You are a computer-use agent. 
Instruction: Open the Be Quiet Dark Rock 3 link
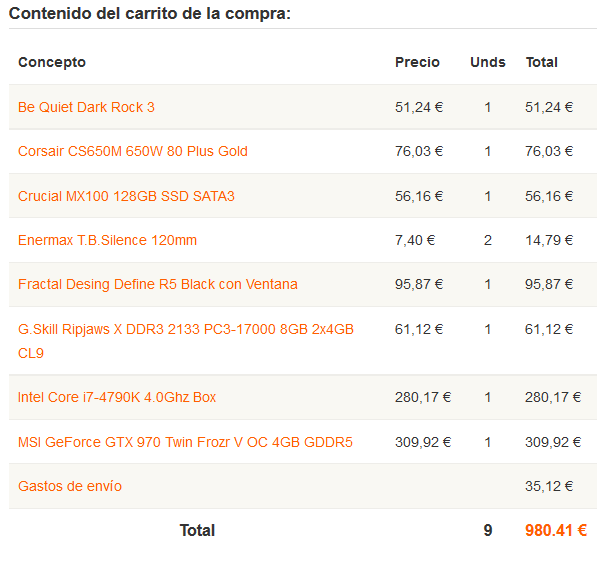click(86, 107)
